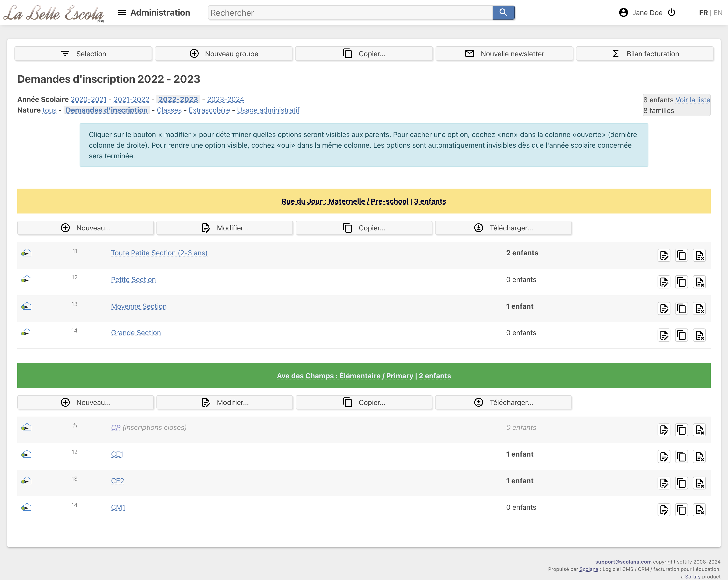Open Rue du Jour Maternelle header link
This screenshot has height=580, width=728.
(345, 201)
